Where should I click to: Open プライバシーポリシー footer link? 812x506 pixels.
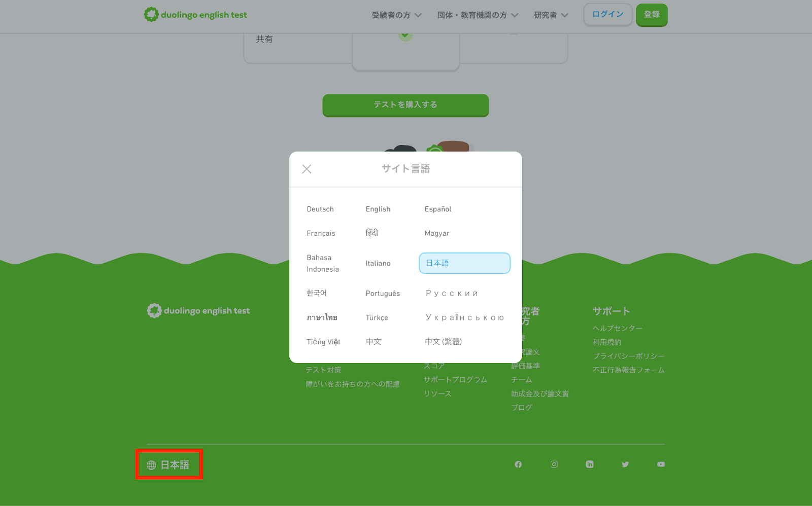pos(628,356)
